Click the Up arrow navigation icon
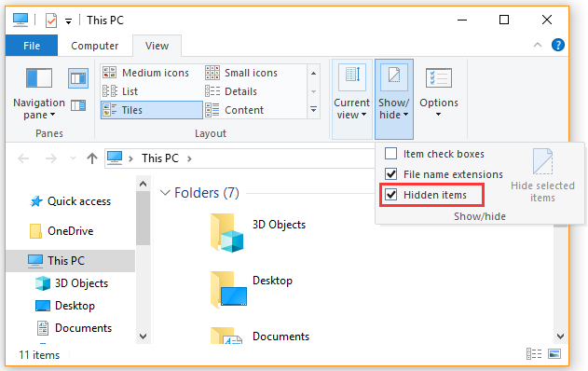This screenshot has height=371, width=588. (x=92, y=158)
